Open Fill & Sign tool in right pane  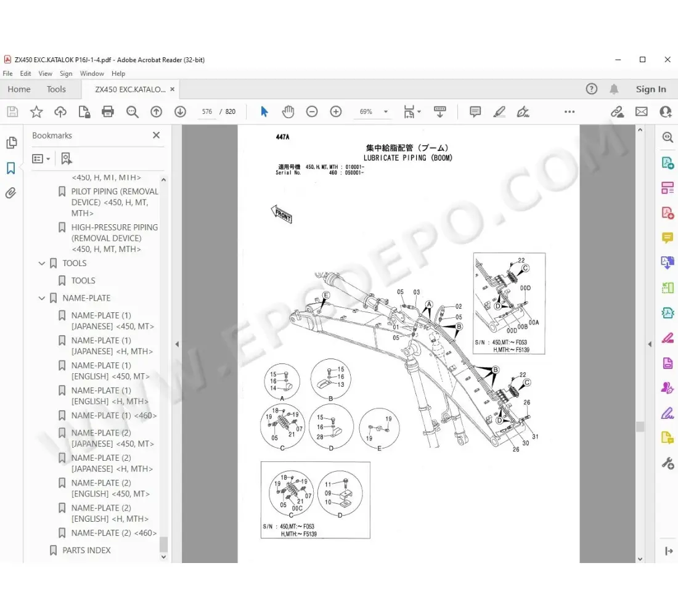click(668, 414)
